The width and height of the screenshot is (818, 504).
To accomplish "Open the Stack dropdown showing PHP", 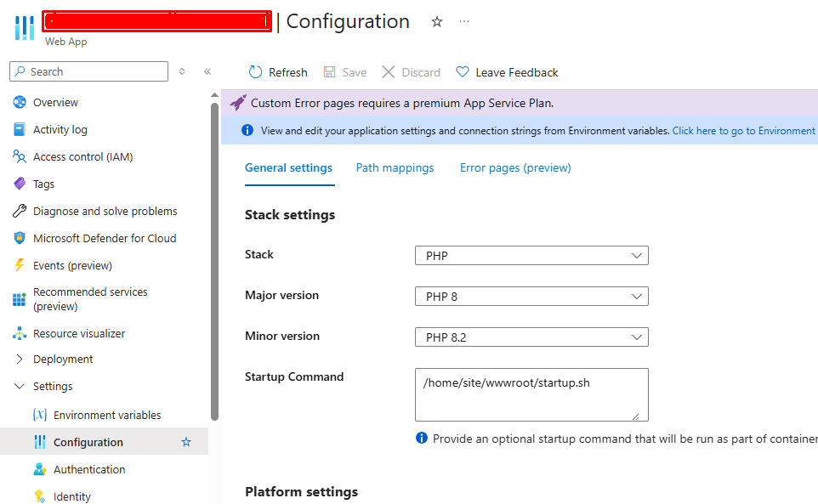I will point(531,255).
